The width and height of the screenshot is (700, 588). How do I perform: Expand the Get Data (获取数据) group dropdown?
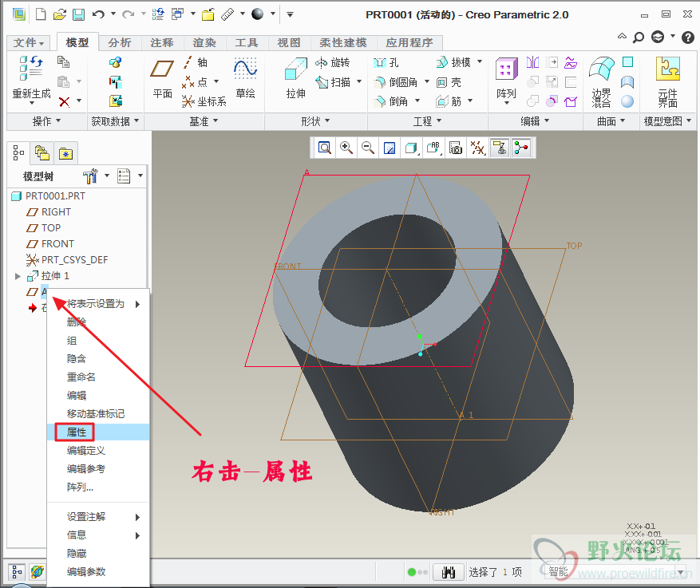coord(115,121)
